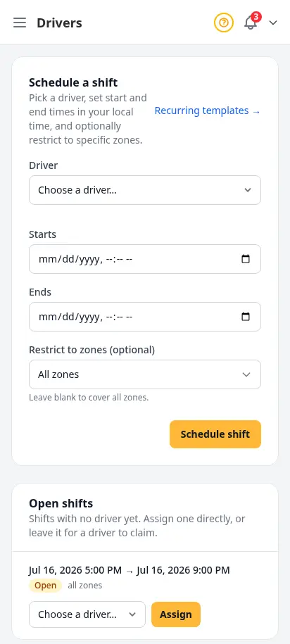Follow the Recurring templates link

point(208,111)
